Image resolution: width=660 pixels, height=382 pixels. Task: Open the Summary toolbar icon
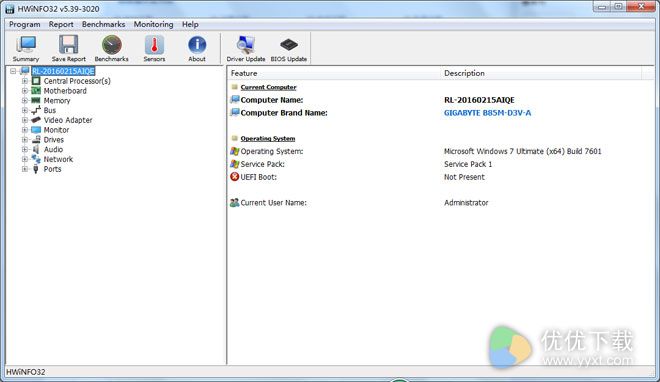click(x=26, y=45)
